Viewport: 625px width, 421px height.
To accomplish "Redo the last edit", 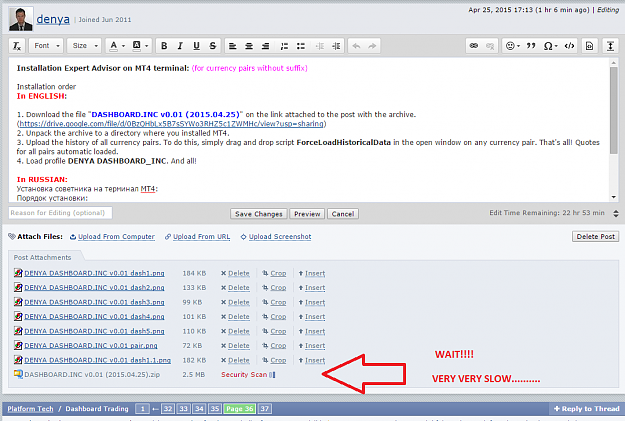I will tap(372, 46).
